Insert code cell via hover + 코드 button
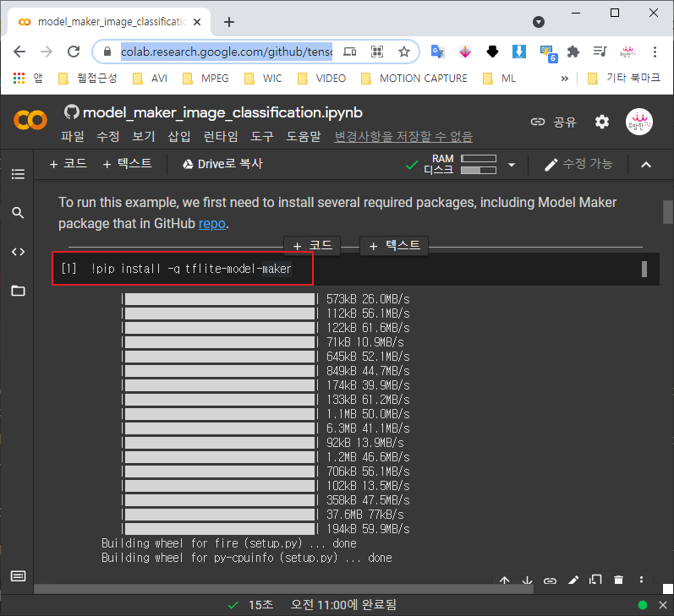 pos(312,246)
